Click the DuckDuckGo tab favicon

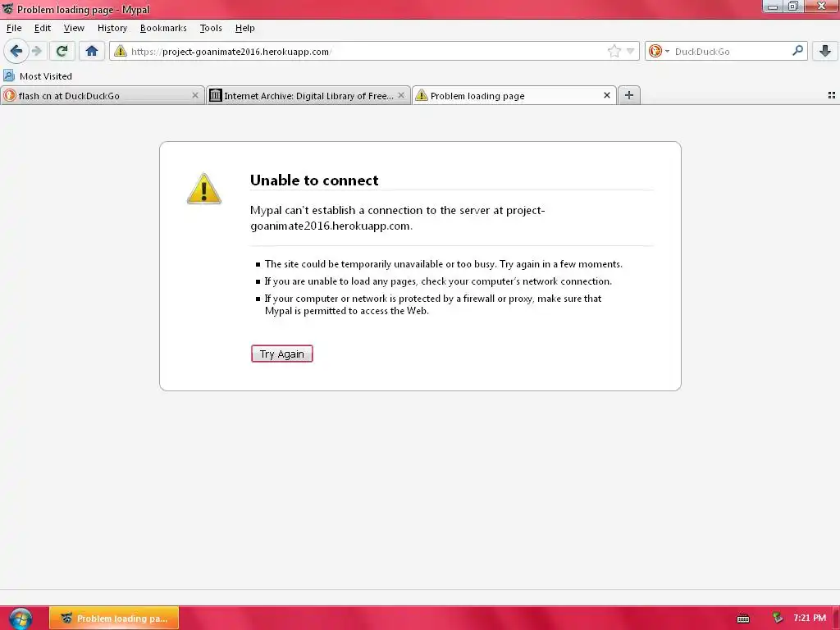point(10,95)
